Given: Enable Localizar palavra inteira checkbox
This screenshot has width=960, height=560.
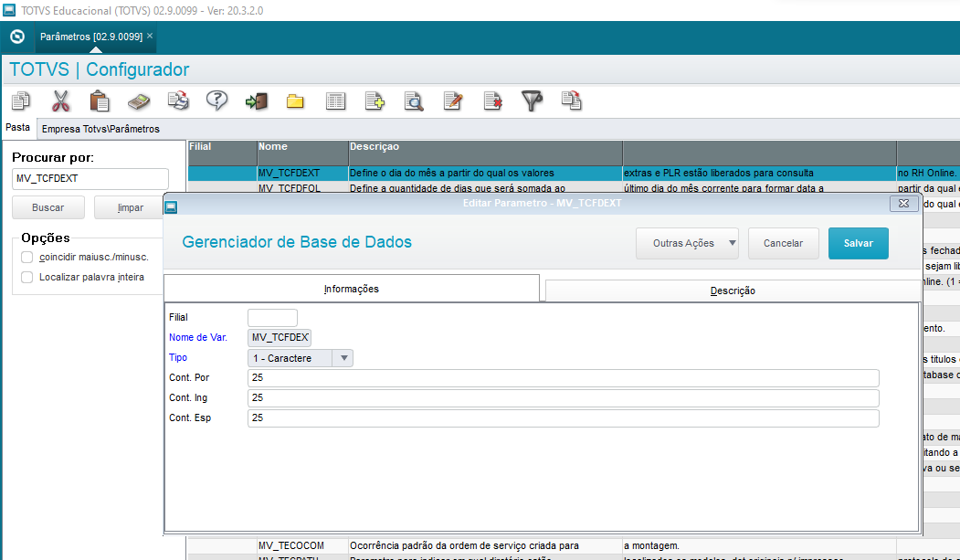Looking at the screenshot, I should click(x=26, y=277).
